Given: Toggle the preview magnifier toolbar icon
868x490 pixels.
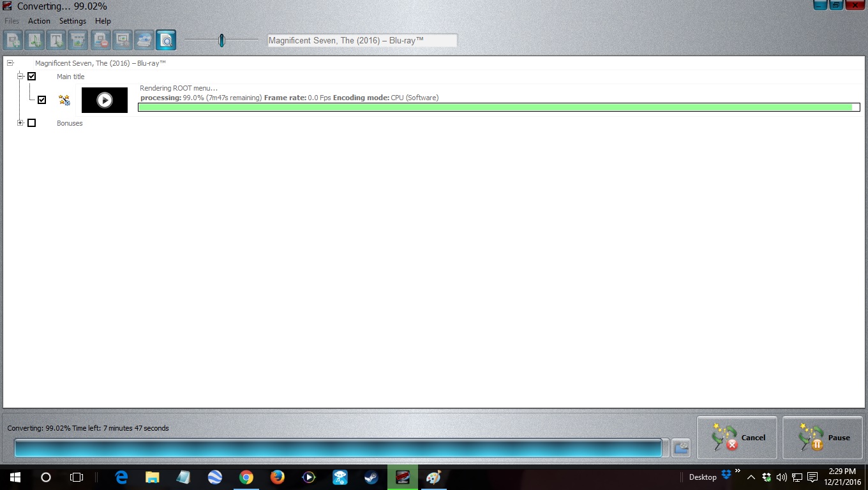Looking at the screenshot, I should (166, 40).
